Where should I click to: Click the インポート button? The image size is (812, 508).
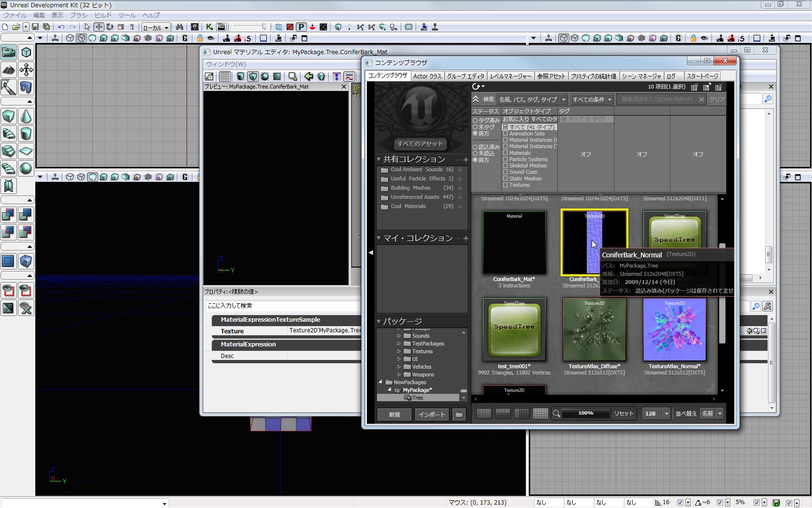[432, 415]
